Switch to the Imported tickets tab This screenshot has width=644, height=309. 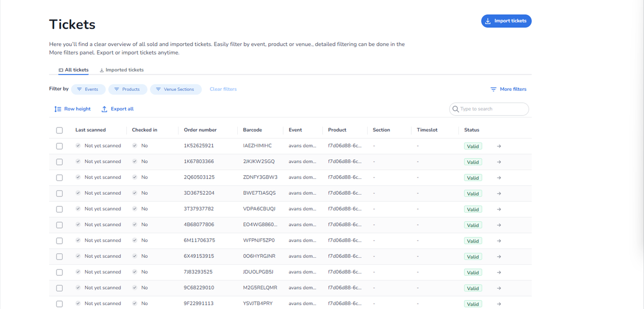click(x=121, y=70)
